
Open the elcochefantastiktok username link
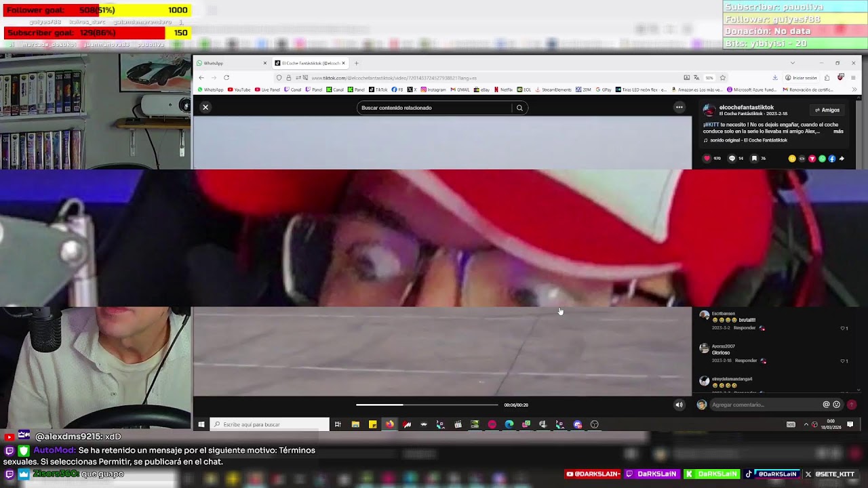click(x=747, y=107)
